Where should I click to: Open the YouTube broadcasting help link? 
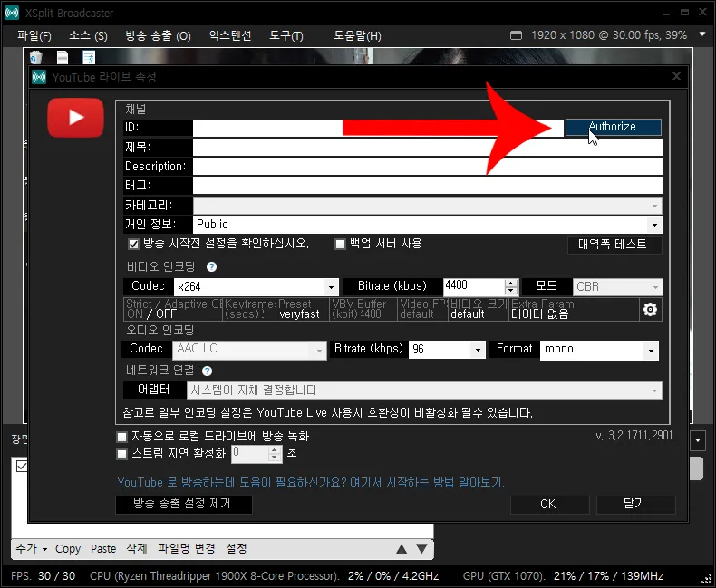(311, 483)
